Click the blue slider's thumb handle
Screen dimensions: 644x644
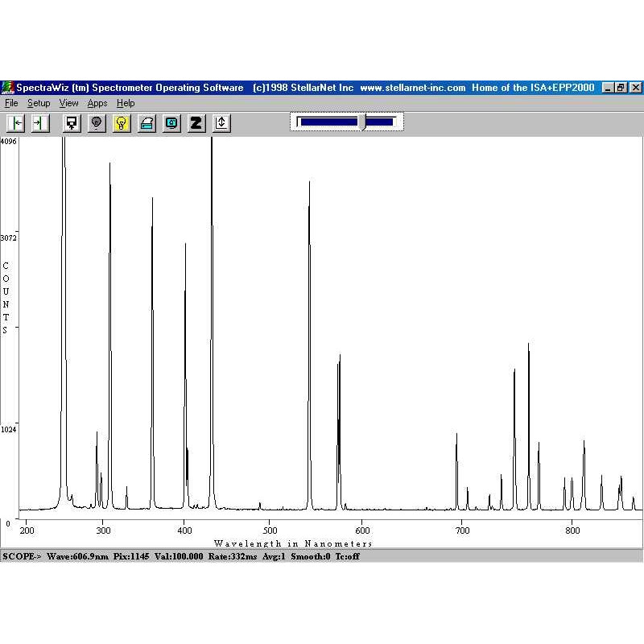pyautogui.click(x=363, y=122)
